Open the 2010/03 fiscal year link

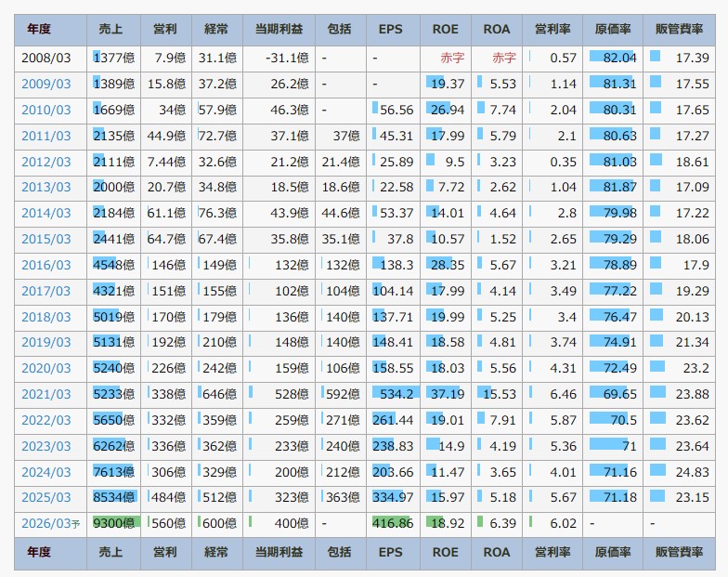click(46, 110)
